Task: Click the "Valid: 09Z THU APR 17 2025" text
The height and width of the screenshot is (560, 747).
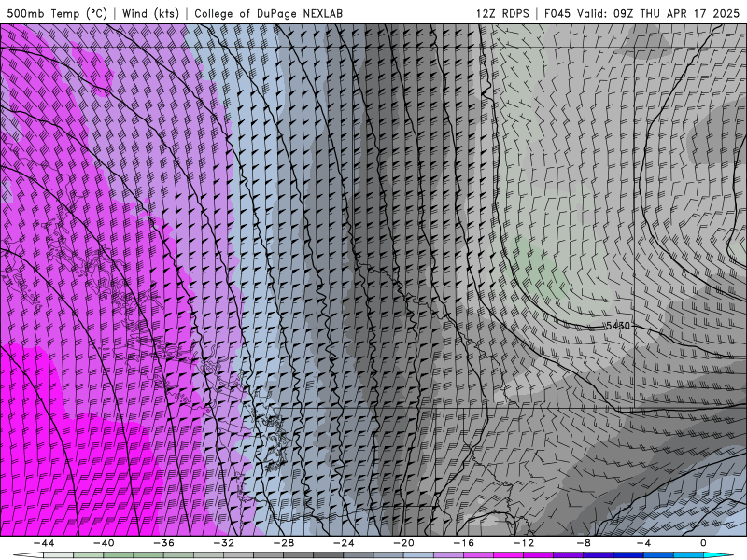Action: (658, 13)
